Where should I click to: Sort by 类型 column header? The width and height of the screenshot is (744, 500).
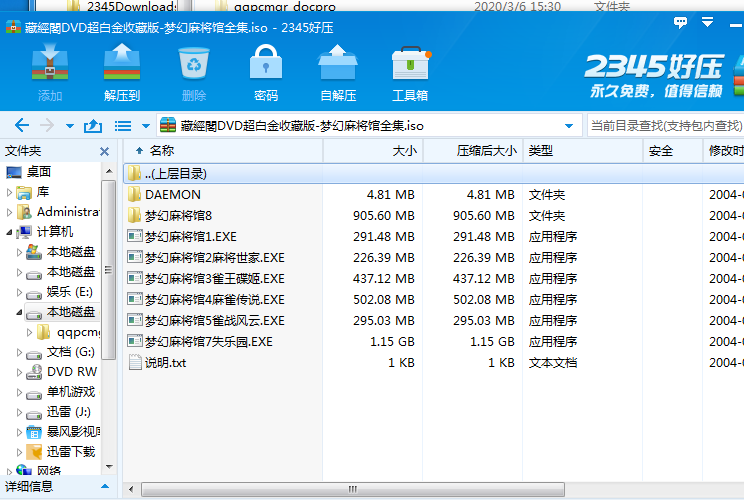tap(583, 151)
